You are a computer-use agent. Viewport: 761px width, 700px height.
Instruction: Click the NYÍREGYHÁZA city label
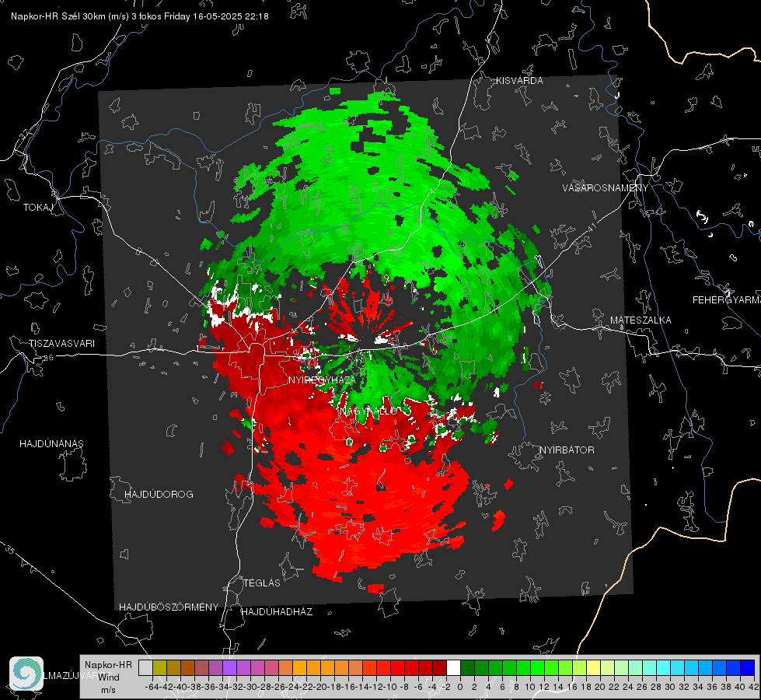point(321,380)
